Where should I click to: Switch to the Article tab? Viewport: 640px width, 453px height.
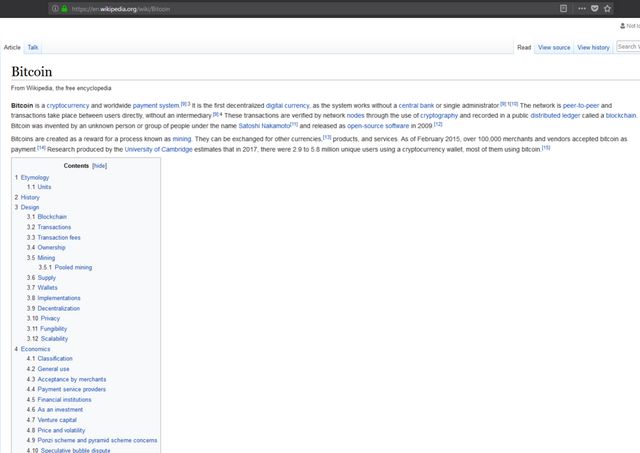[x=12, y=47]
